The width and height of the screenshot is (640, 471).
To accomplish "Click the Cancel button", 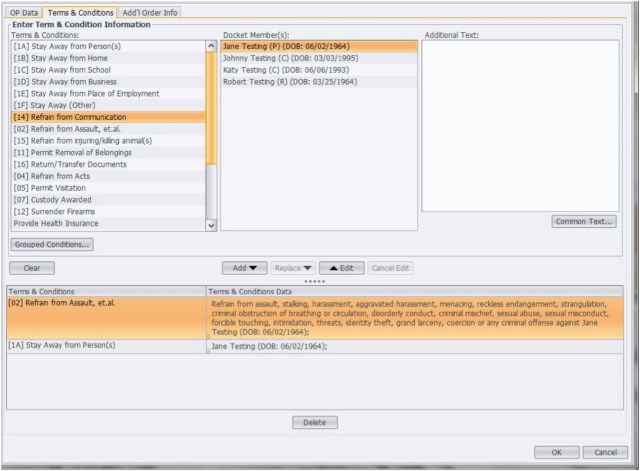I will (605, 452).
